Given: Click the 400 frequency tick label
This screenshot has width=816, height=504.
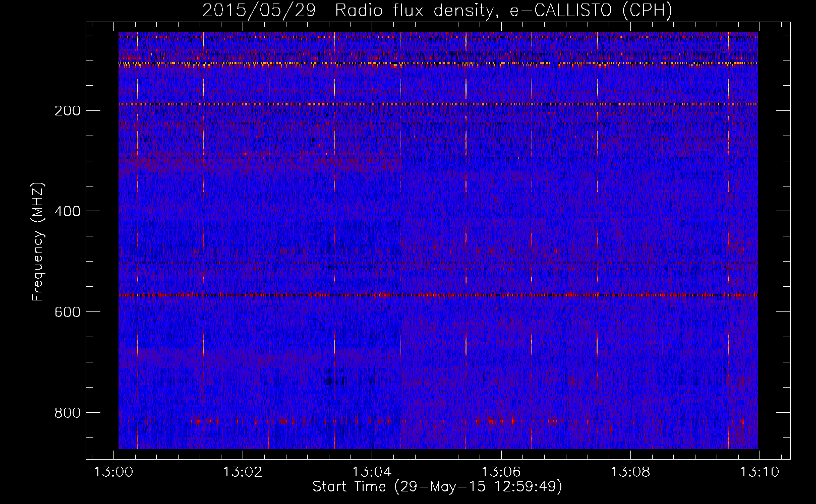Looking at the screenshot, I should coord(67,211).
